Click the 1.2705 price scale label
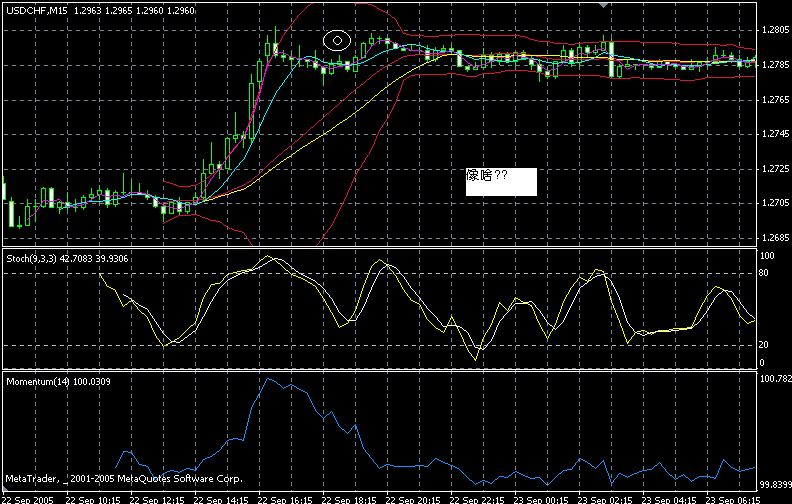Image resolution: width=792 pixels, height=504 pixels. coord(775,203)
